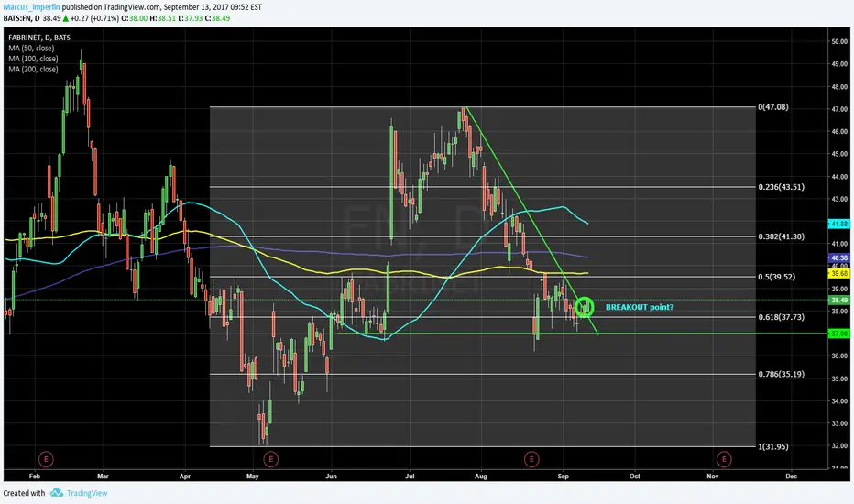
Task: Click the H:38.51 high value
Action: tap(163, 18)
